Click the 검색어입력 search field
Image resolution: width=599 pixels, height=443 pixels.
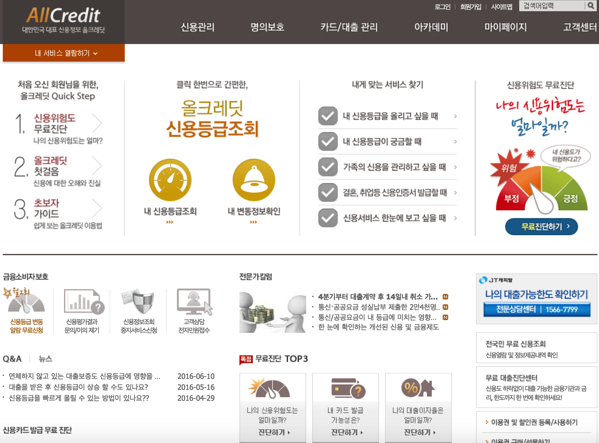pyautogui.click(x=552, y=6)
